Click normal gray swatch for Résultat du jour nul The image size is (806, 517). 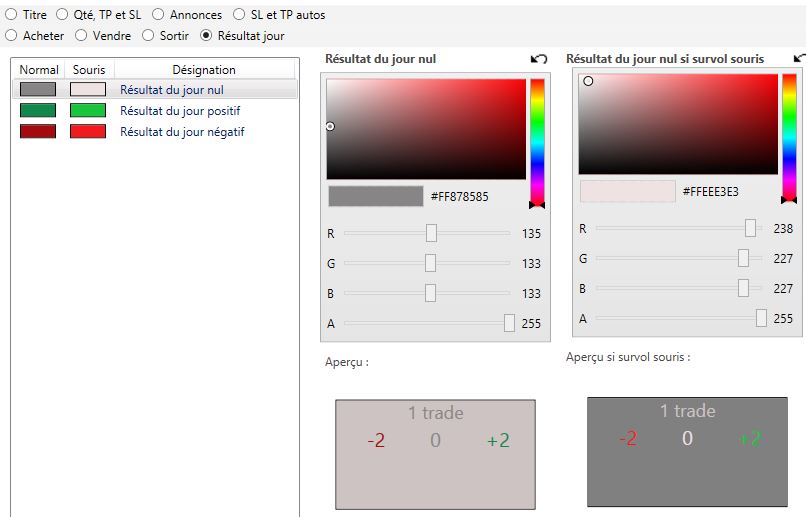pyautogui.click(x=38, y=89)
